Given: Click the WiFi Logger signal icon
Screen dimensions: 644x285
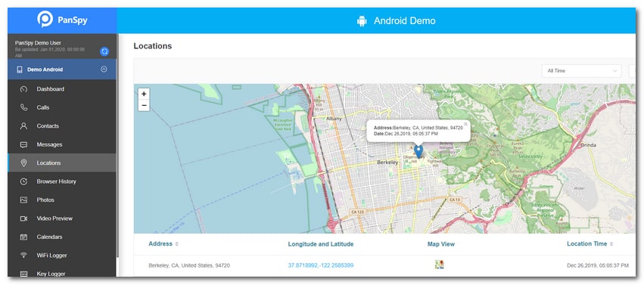Looking at the screenshot, I should coord(23,255).
